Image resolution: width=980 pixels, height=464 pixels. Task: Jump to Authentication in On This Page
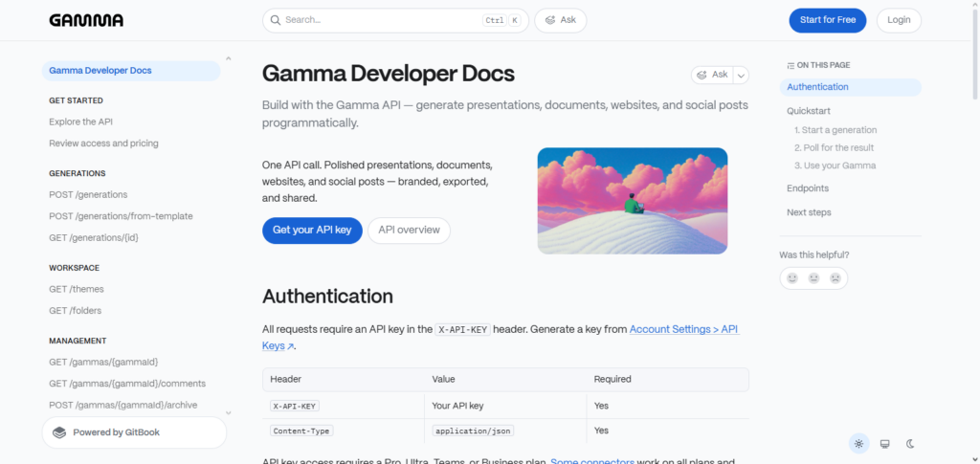tap(851, 87)
